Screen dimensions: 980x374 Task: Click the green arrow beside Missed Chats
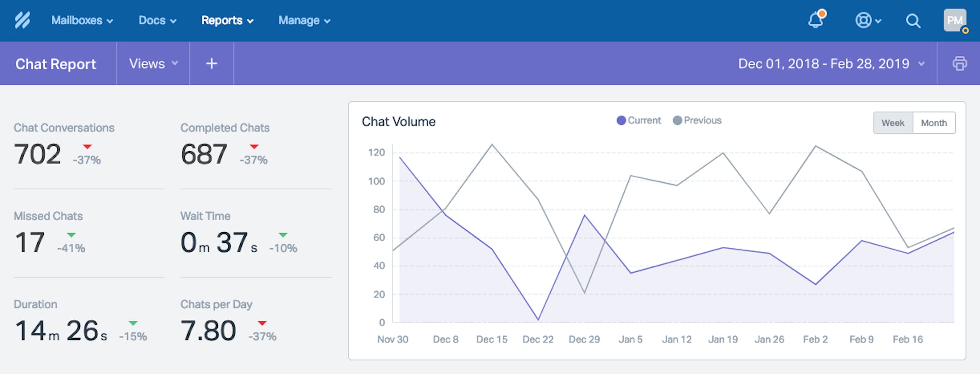pos(71,235)
